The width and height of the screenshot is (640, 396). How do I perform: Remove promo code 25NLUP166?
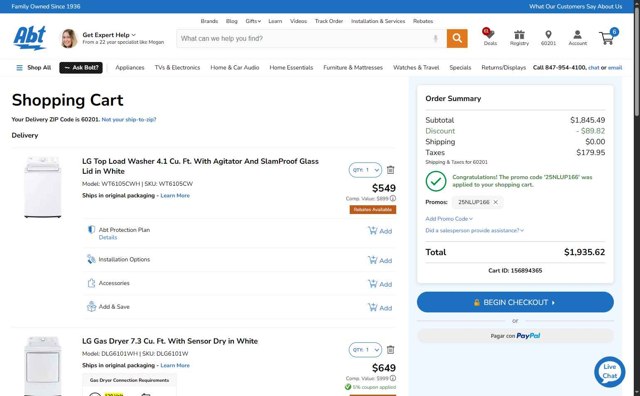[496, 202]
